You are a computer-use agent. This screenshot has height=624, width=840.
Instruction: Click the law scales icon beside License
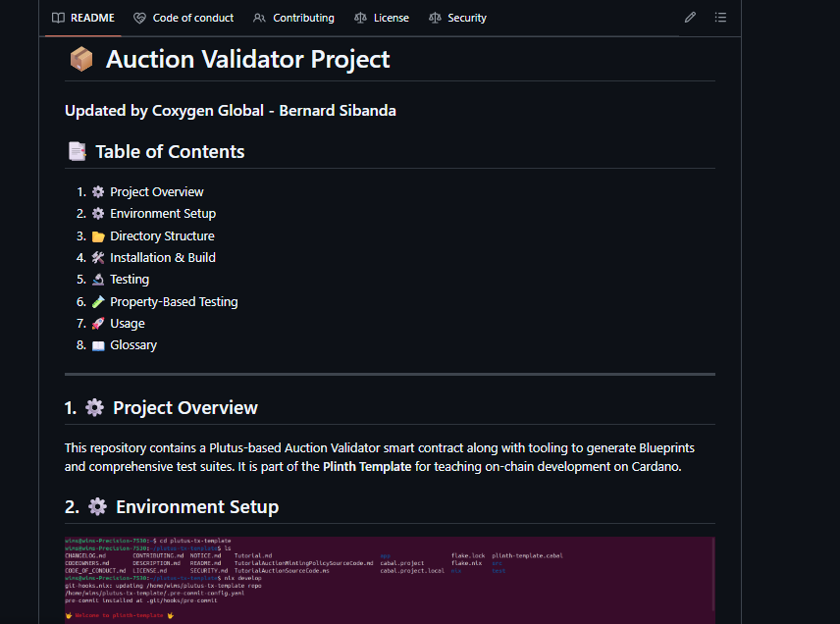click(359, 17)
